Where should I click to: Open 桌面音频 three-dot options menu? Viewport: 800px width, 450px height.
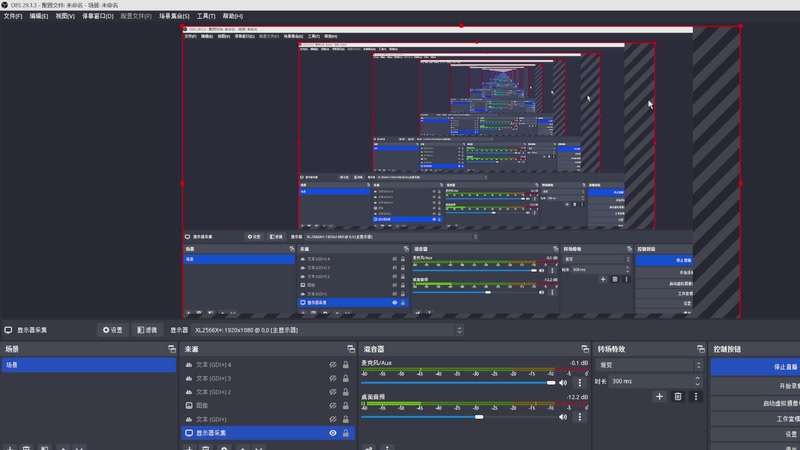coord(580,417)
